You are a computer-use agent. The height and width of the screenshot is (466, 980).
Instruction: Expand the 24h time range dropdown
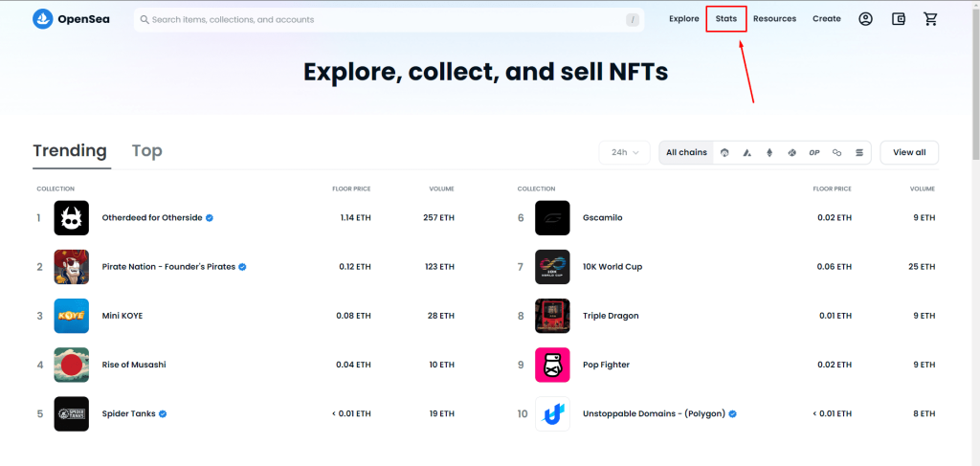coord(625,152)
